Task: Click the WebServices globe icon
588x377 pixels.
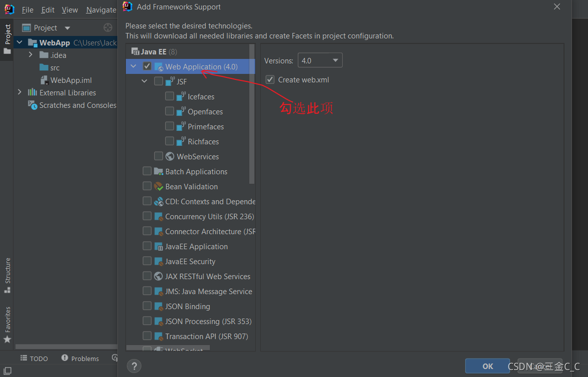Action: click(170, 156)
